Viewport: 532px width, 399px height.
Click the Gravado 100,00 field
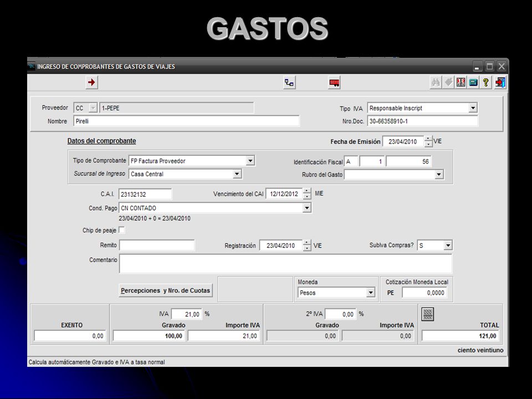[149, 336]
